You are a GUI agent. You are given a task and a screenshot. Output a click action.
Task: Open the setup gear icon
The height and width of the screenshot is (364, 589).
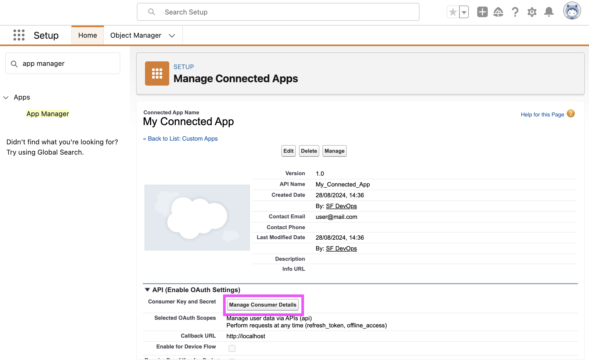tap(532, 12)
